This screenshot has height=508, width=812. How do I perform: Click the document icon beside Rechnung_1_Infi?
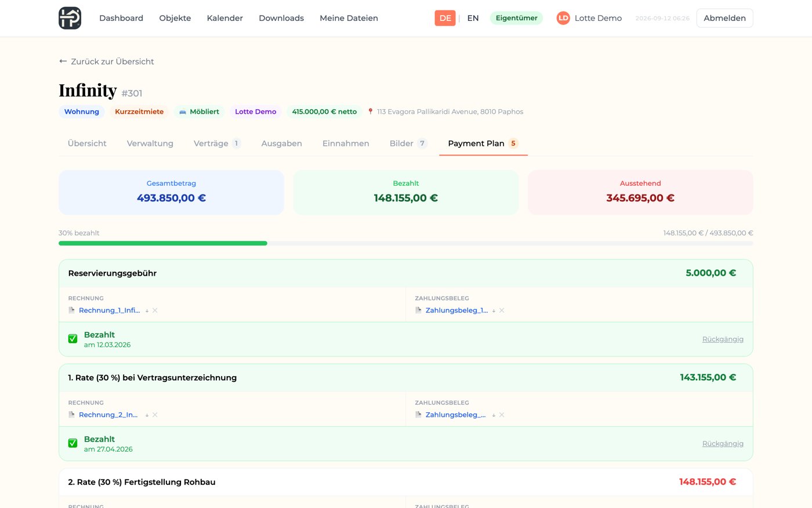click(72, 310)
